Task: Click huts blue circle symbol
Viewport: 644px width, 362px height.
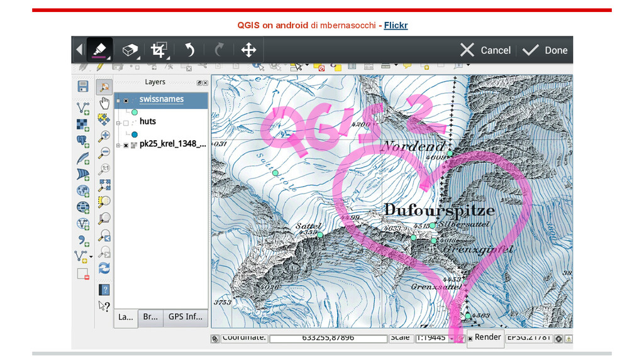Action: 135,134
